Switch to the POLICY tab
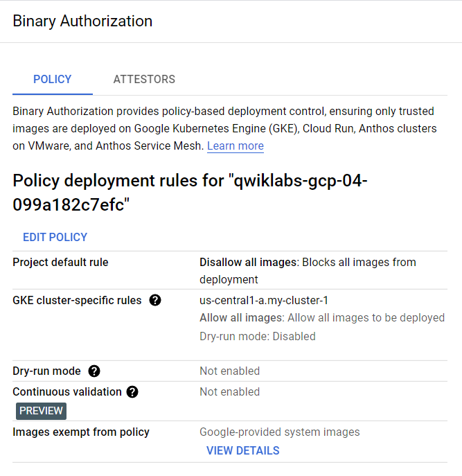This screenshot has width=462, height=476. (x=52, y=79)
